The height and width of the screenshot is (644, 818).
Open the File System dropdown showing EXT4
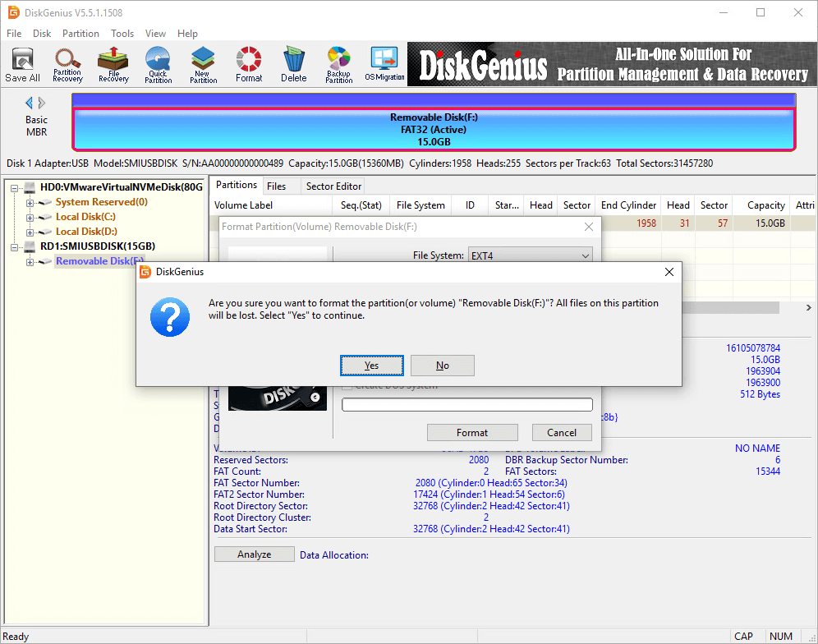[x=531, y=255]
